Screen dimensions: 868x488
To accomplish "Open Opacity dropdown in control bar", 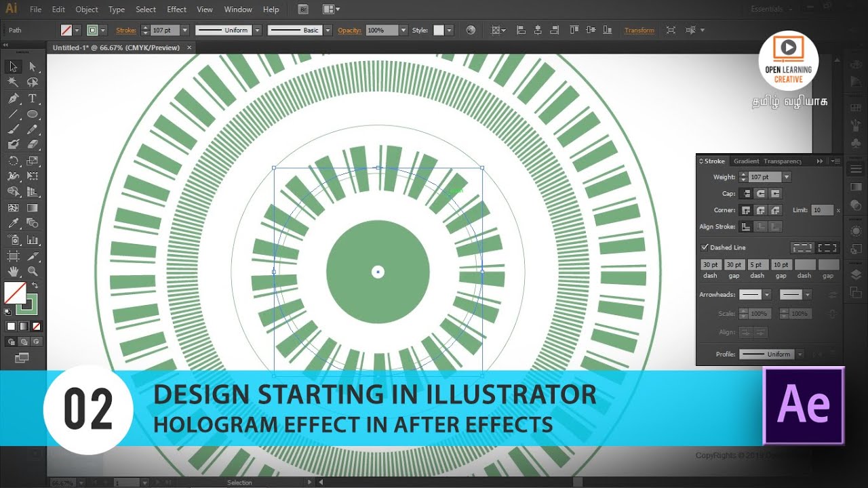I will (403, 30).
